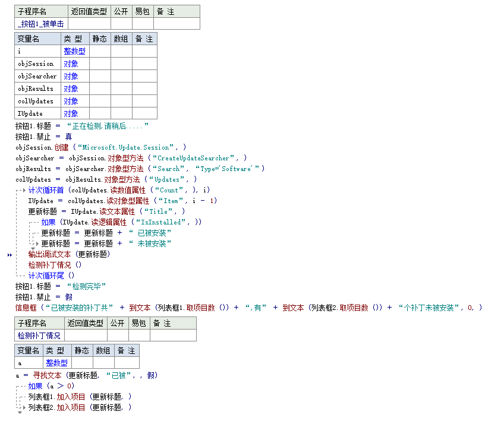Viewport: 504px width, 421px height.
Task: Click the 对象 type of objSession
Action: (71, 64)
